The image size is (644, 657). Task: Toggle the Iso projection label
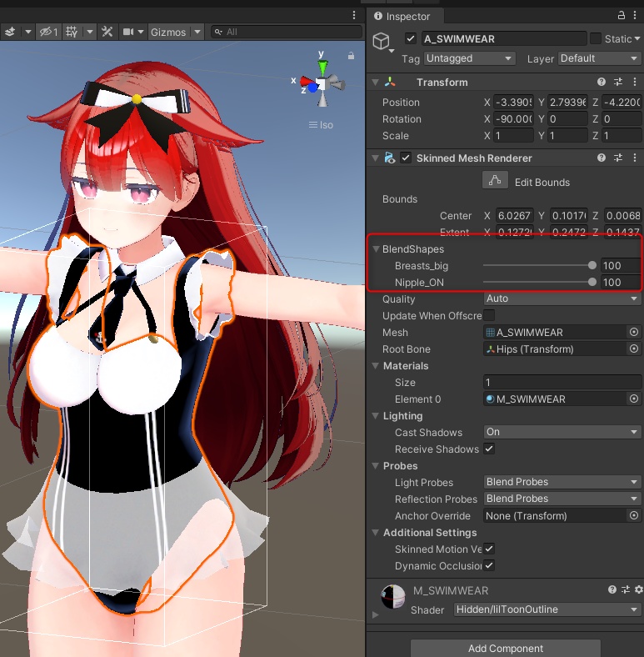(321, 125)
